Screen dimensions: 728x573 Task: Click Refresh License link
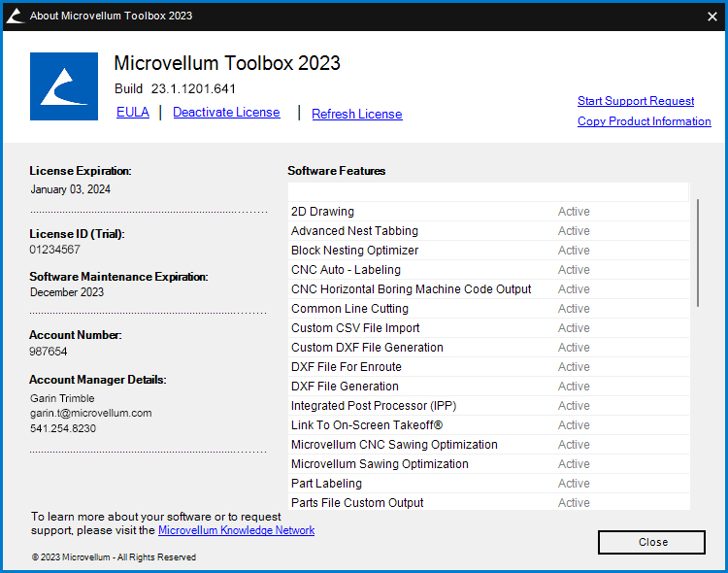click(356, 115)
